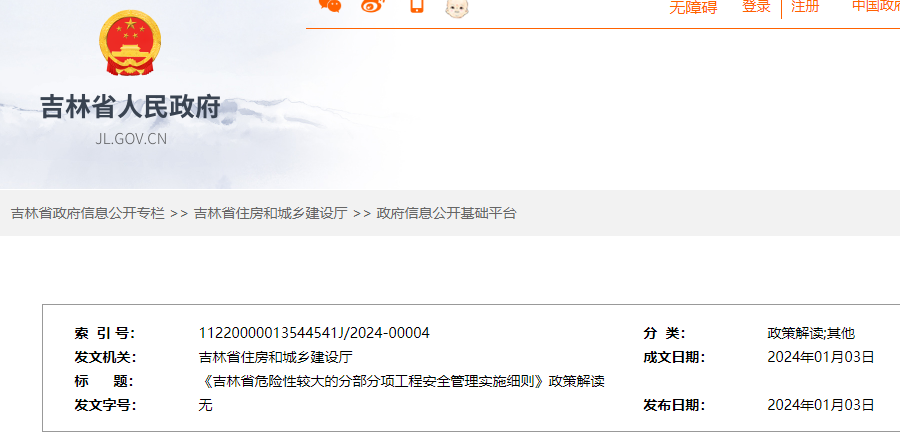The width and height of the screenshot is (900, 440).
Task: Click the 发布日期 date value
Action: point(821,406)
